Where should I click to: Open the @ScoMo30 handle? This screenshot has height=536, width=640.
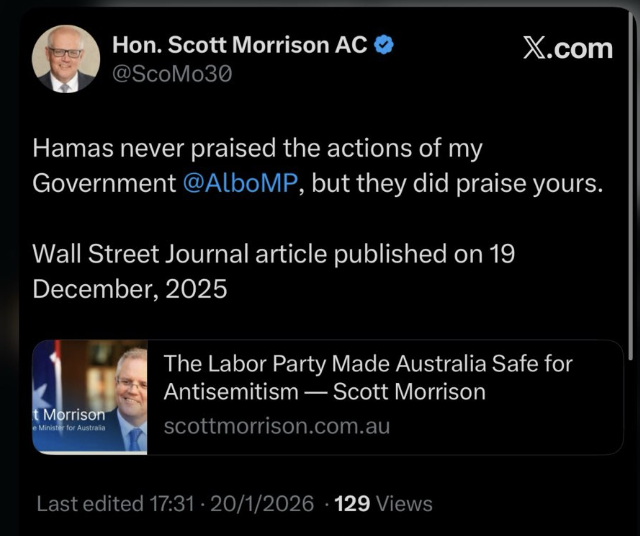click(172, 74)
